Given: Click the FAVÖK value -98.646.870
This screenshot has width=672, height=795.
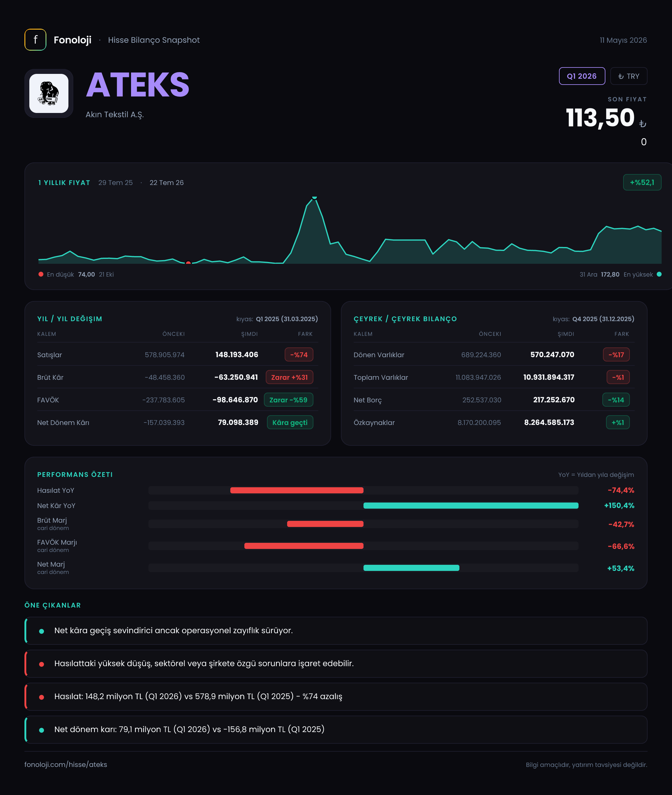Looking at the screenshot, I should pyautogui.click(x=235, y=400).
